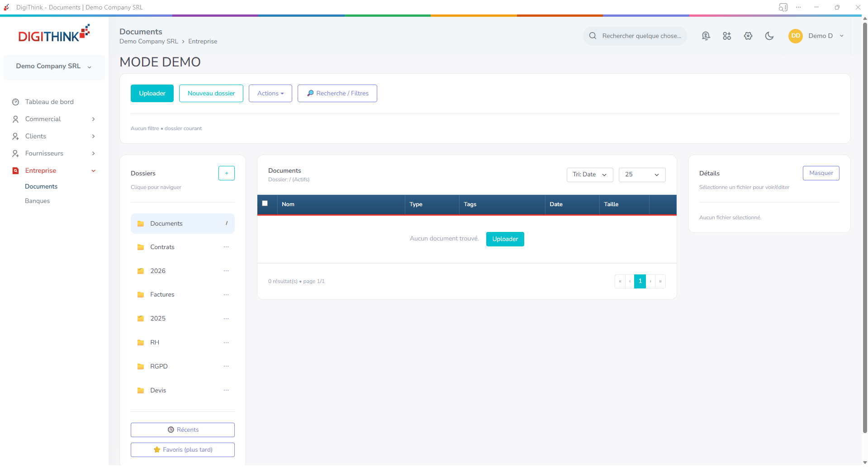The height and width of the screenshot is (467, 868).
Task: Click the Nouveau dossier button
Action: 211,94
